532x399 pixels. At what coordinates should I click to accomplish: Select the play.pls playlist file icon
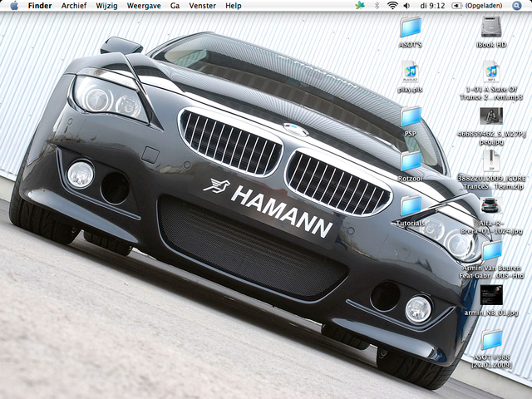[411, 71]
